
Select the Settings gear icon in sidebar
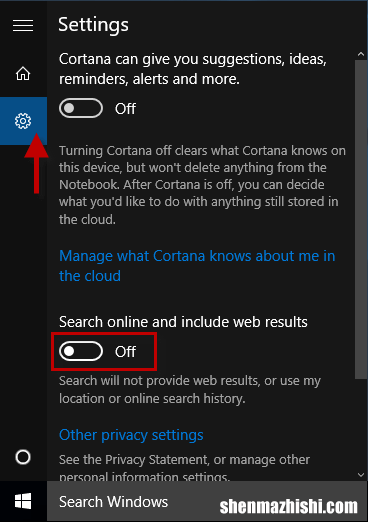pyautogui.click(x=23, y=121)
